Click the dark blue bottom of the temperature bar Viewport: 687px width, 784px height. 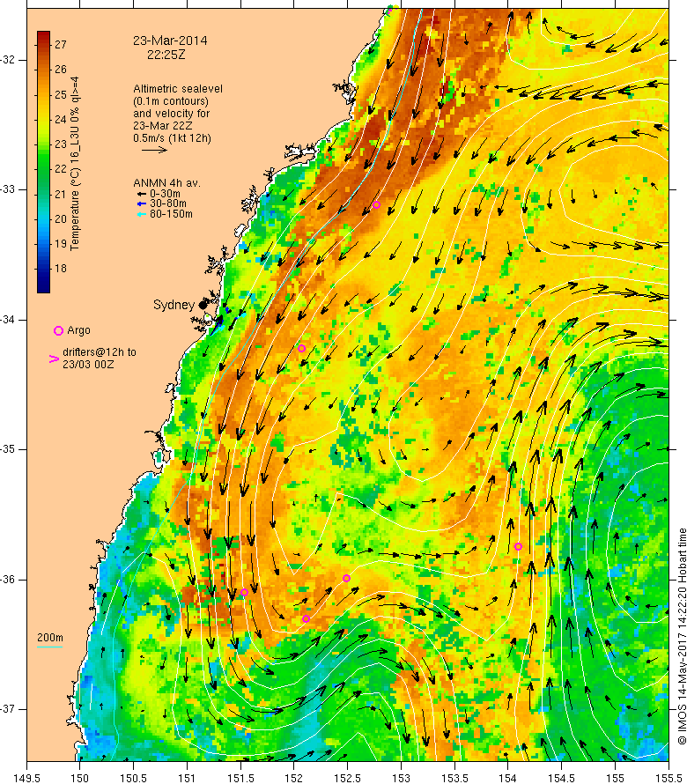pyautogui.click(x=43, y=286)
